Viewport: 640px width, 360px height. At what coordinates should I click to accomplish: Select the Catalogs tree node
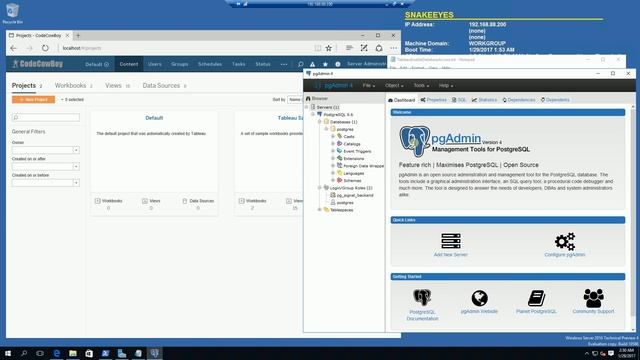[351, 144]
